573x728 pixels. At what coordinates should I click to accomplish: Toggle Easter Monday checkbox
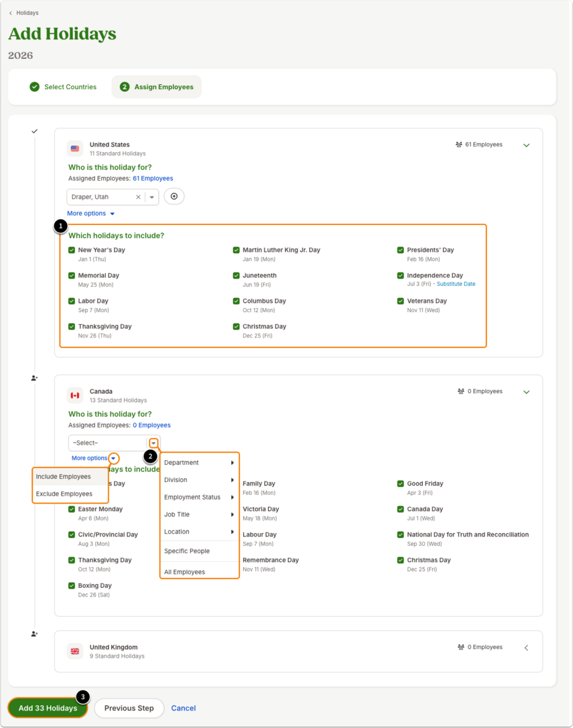[x=72, y=509]
